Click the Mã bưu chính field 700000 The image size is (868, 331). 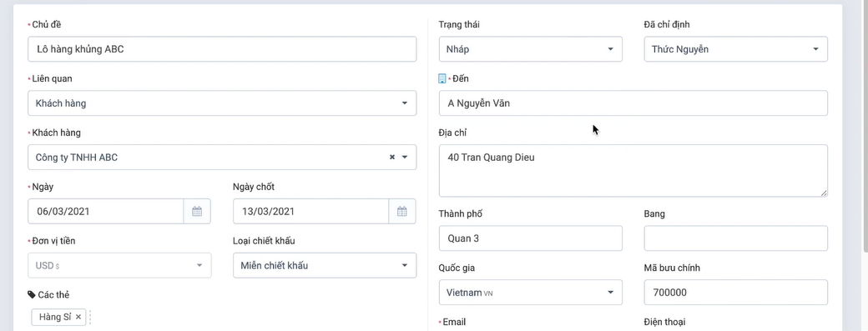pos(735,293)
